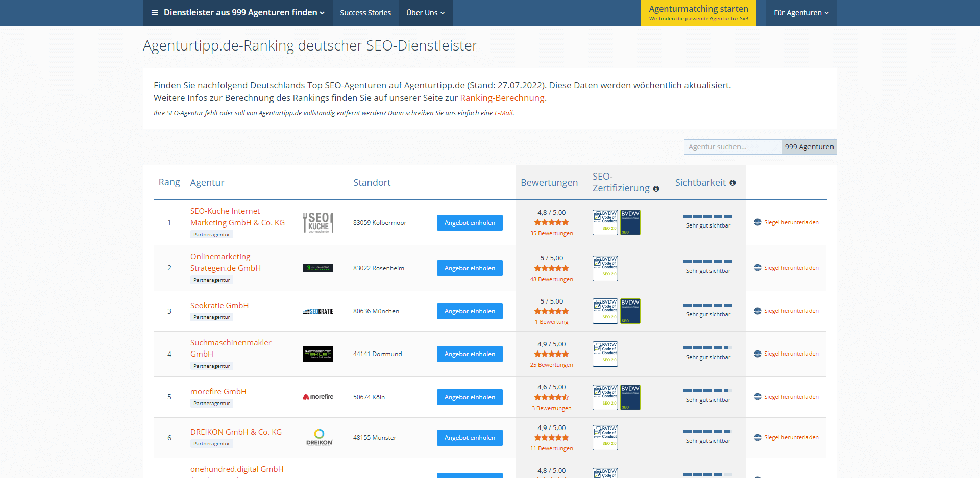Viewport: 980px width, 478px height.
Task: Click BVDW Code of Conduct badge for SEO-Küche
Action: pos(605,222)
